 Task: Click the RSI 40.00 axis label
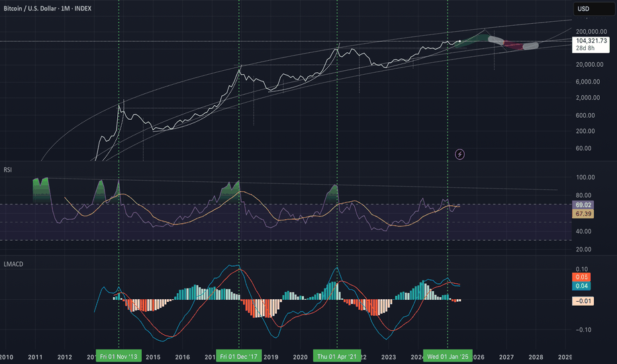[583, 232]
